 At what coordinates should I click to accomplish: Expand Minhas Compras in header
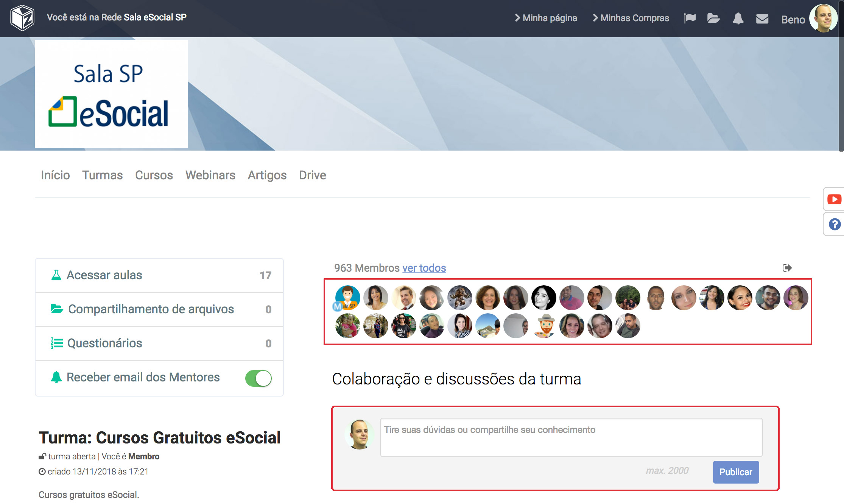tap(631, 18)
